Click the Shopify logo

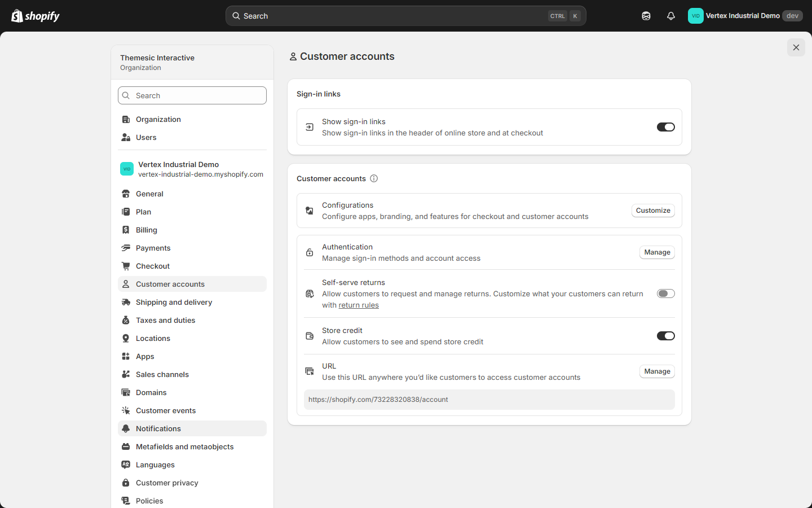pyautogui.click(x=36, y=16)
